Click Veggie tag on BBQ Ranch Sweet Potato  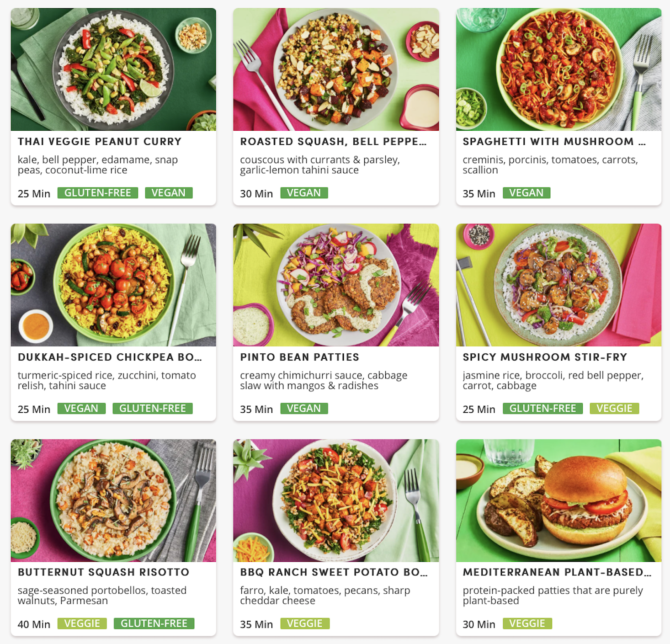click(305, 623)
